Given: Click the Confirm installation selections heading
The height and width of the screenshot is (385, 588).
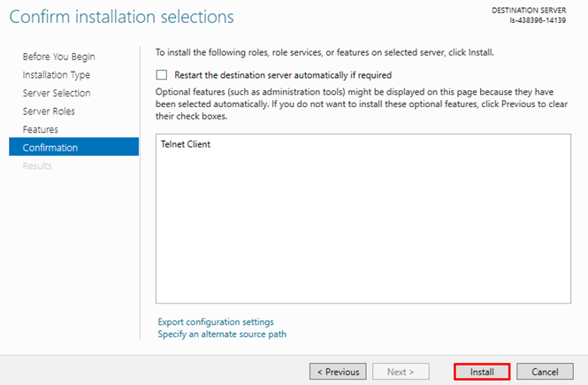Looking at the screenshot, I should pos(122,17).
